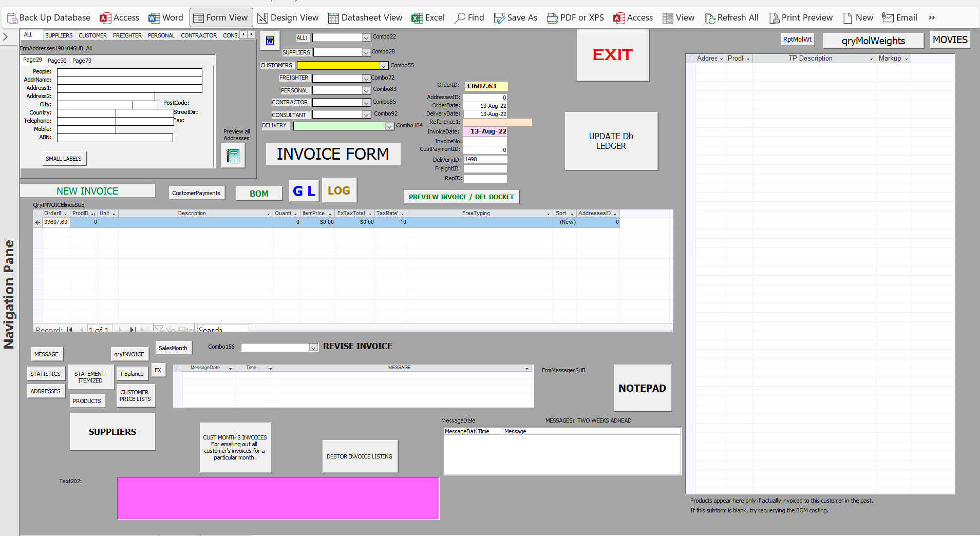Click the pink Reference1 field
Viewport: 980px width, 536px height.
pos(498,123)
